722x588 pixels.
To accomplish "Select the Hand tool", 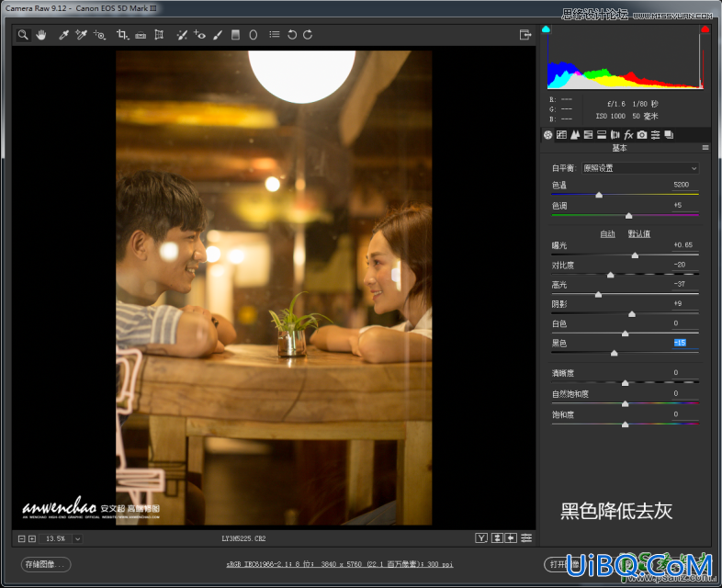I will coord(41,35).
